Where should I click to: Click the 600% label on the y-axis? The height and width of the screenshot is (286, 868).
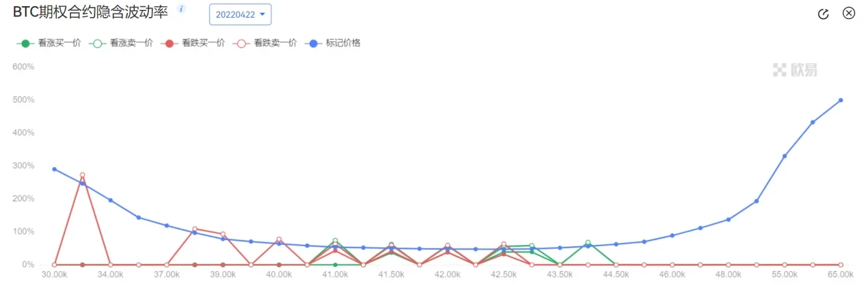23,66
